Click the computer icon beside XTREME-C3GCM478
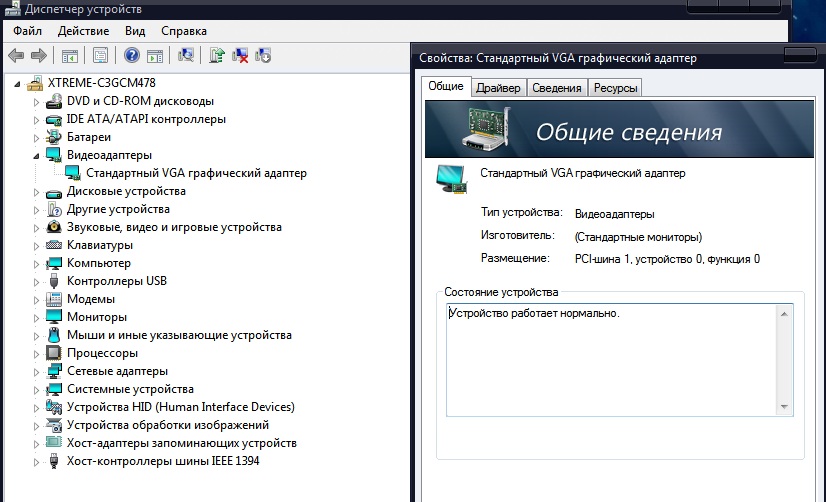This screenshot has height=502, width=826. (35, 83)
